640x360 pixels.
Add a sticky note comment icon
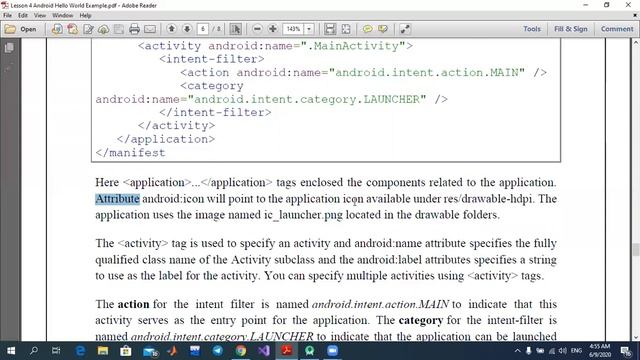tap(367, 29)
